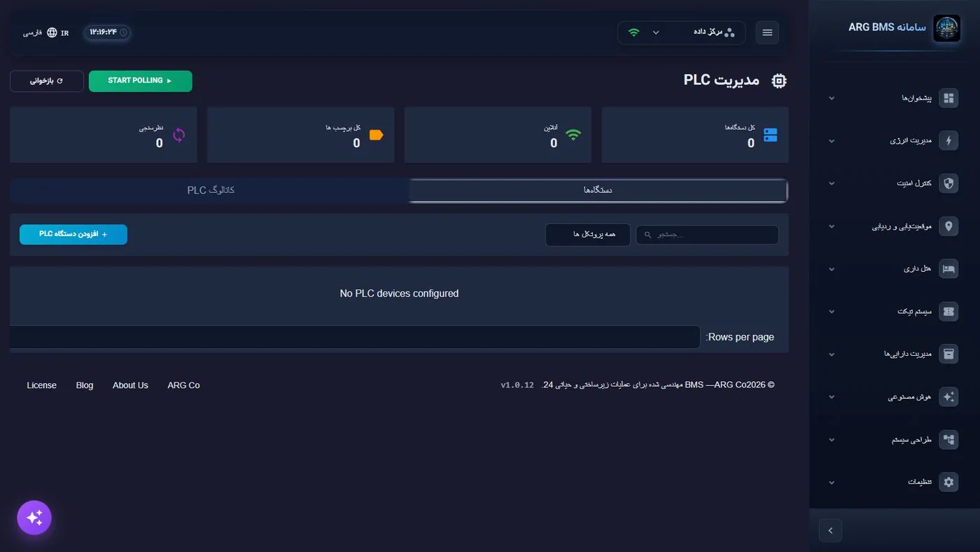Open the License footer link

[x=42, y=385]
